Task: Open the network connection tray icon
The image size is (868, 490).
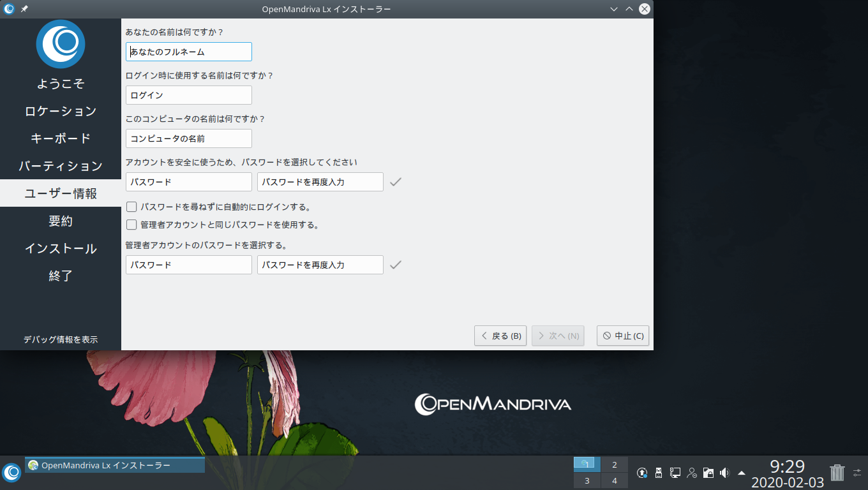Action: 675,473
